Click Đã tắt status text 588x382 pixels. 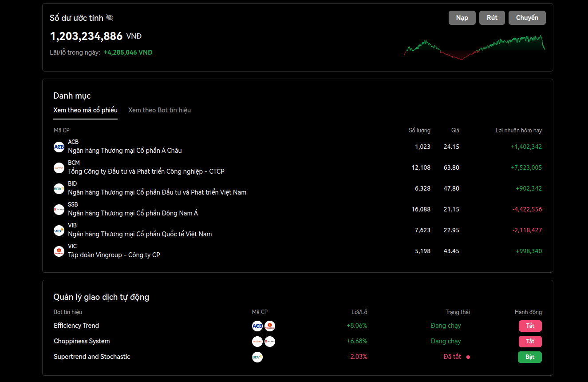(453, 357)
